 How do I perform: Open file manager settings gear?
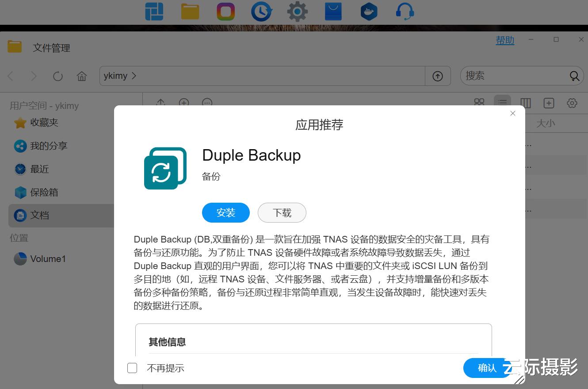[x=572, y=103]
